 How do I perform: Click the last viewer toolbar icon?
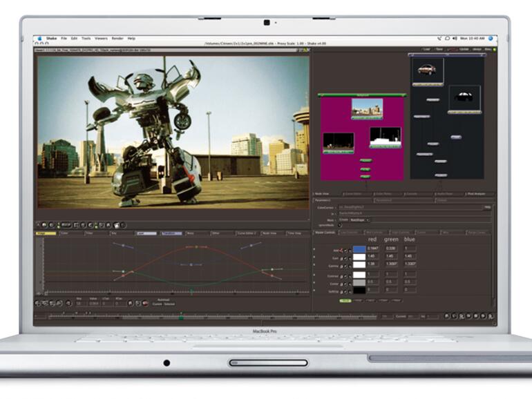124,225
